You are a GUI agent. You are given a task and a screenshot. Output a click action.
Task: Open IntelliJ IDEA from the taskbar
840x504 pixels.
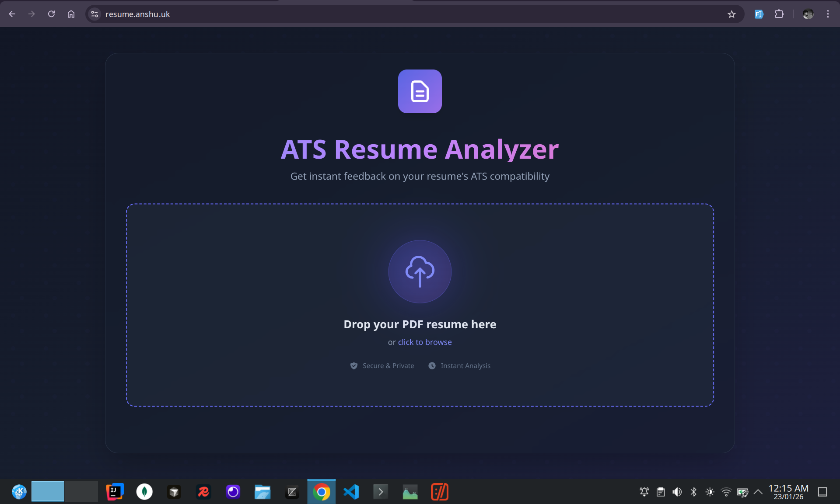115,491
